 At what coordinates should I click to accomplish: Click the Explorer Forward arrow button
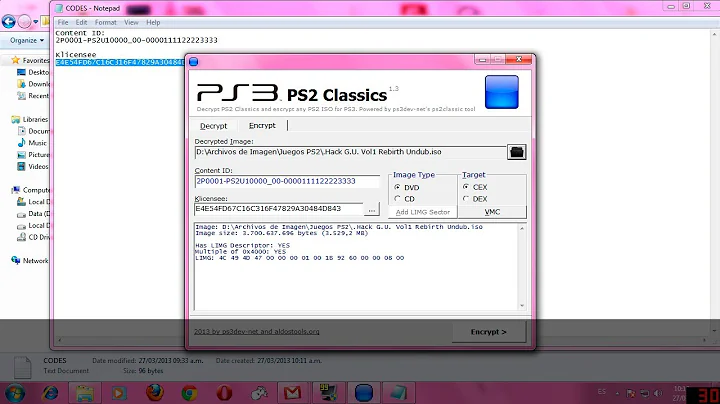[x=24, y=22]
